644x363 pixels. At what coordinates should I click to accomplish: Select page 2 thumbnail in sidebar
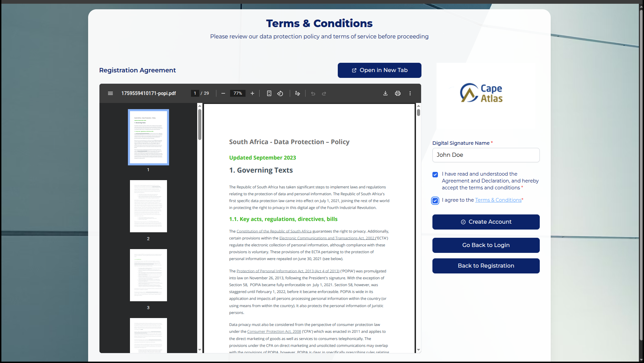tap(148, 206)
